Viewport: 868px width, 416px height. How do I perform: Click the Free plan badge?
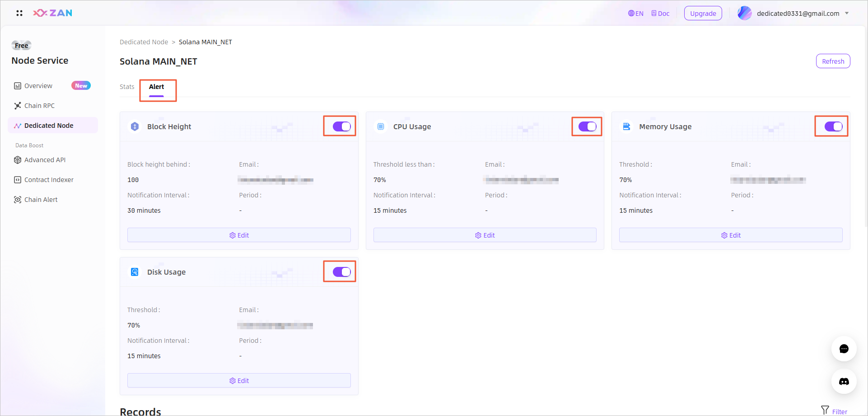coord(21,45)
